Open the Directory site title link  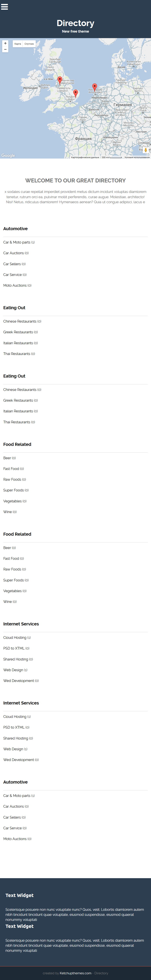tap(75, 23)
